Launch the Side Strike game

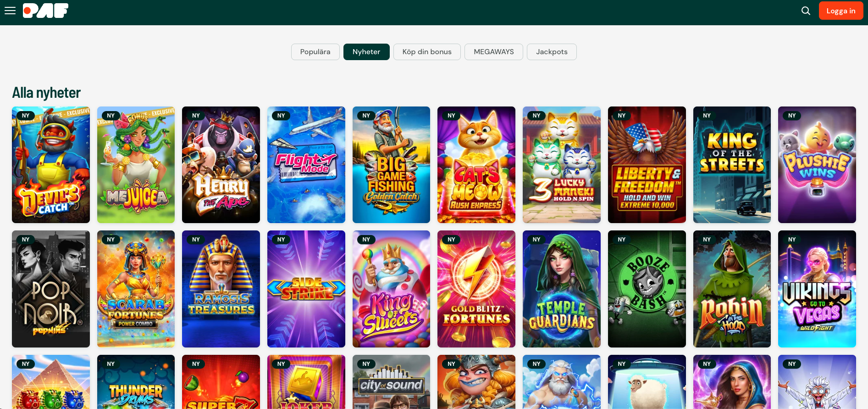tap(306, 289)
